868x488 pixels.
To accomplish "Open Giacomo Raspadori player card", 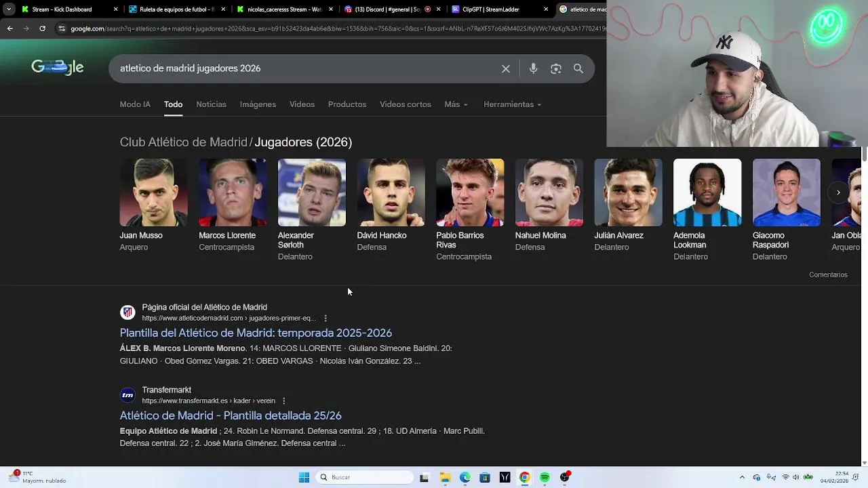I will click(787, 210).
